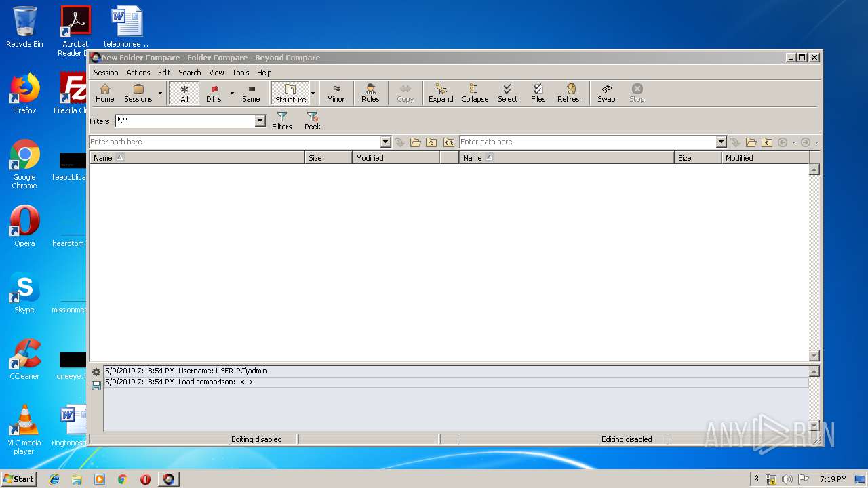Viewport: 868px width, 488px height.
Task: Open the Tools menu
Action: tap(241, 73)
